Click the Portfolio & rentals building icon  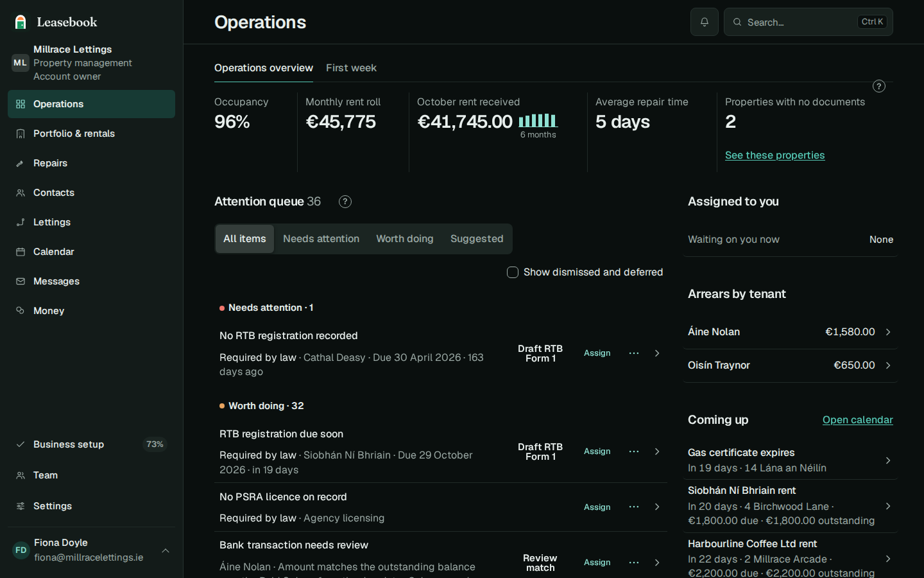21,134
